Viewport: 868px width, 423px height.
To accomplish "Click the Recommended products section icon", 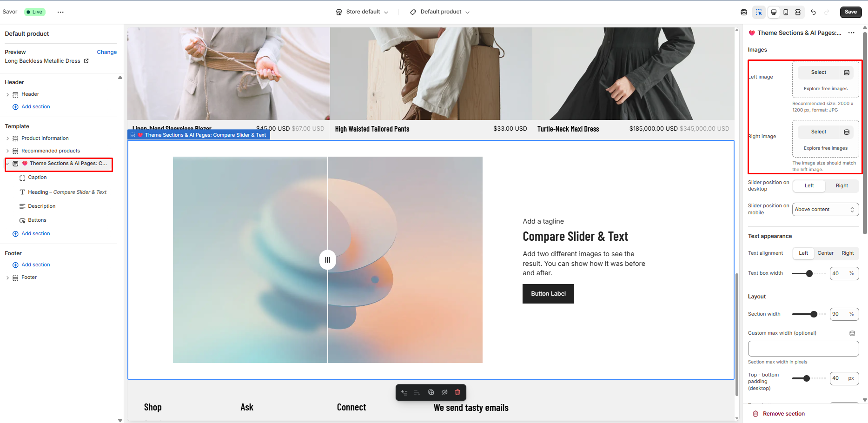I will click(15, 151).
